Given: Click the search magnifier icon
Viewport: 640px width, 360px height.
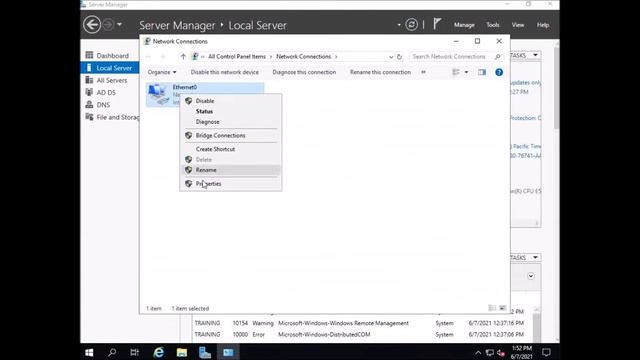Looking at the screenshot, I should coord(497,57).
